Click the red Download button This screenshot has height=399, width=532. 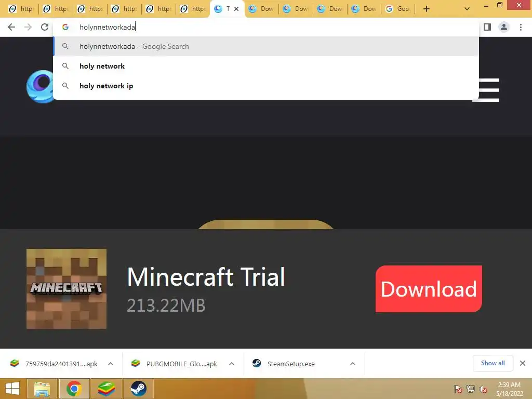(x=429, y=289)
